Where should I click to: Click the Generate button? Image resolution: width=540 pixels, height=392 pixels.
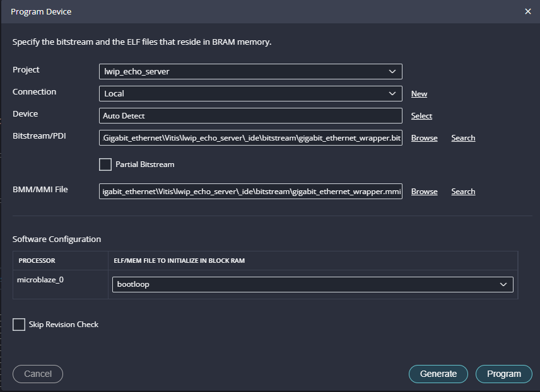(x=438, y=374)
